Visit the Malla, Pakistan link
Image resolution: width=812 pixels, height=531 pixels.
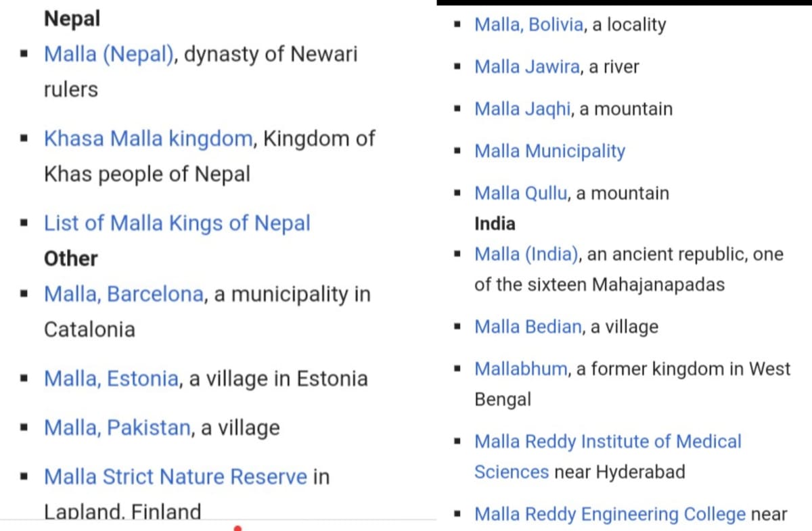117,428
